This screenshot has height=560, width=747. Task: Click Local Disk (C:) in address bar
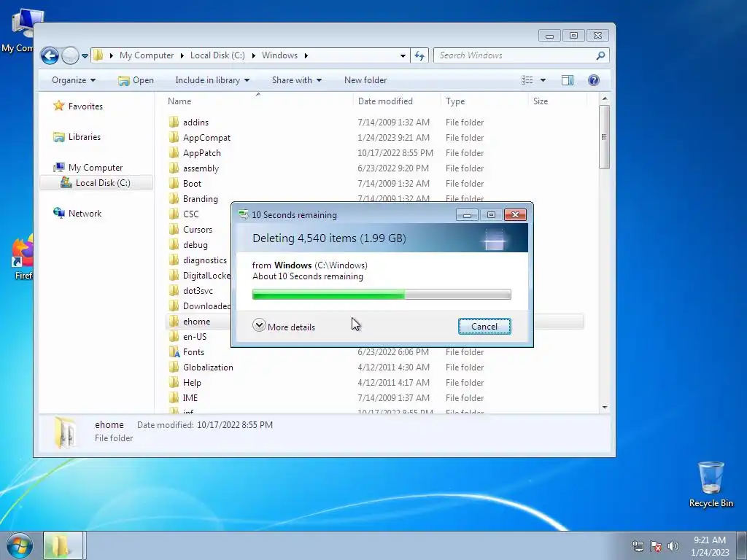(217, 55)
